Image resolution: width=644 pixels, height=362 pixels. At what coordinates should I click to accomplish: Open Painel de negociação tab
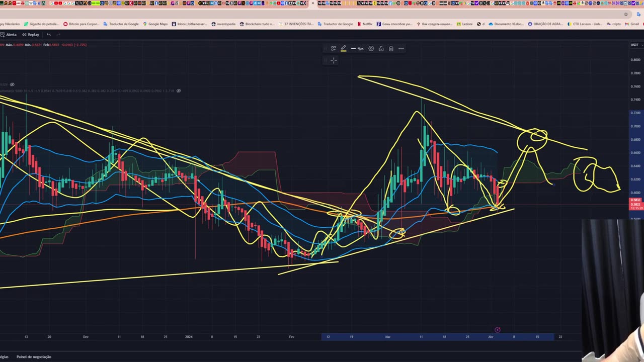(x=34, y=357)
